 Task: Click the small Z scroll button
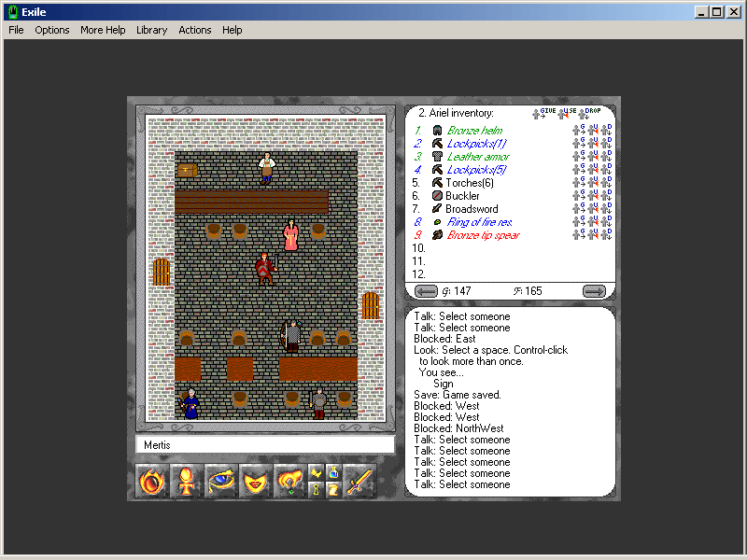pyautogui.click(x=333, y=489)
